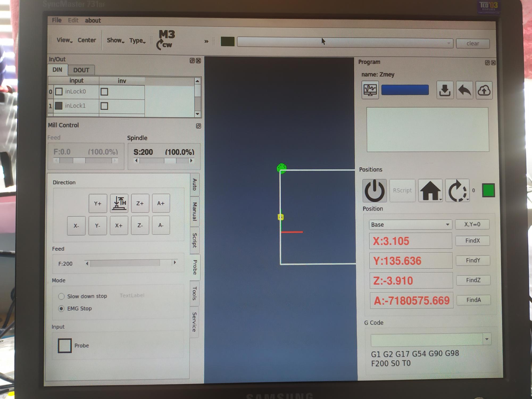This screenshot has height=399, width=532.
Task: Check the inv box for inLock0
Action: coord(104,92)
